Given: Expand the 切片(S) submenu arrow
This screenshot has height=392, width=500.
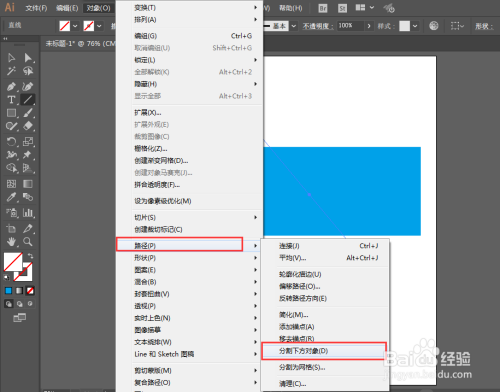Looking at the screenshot, I should [x=255, y=217].
